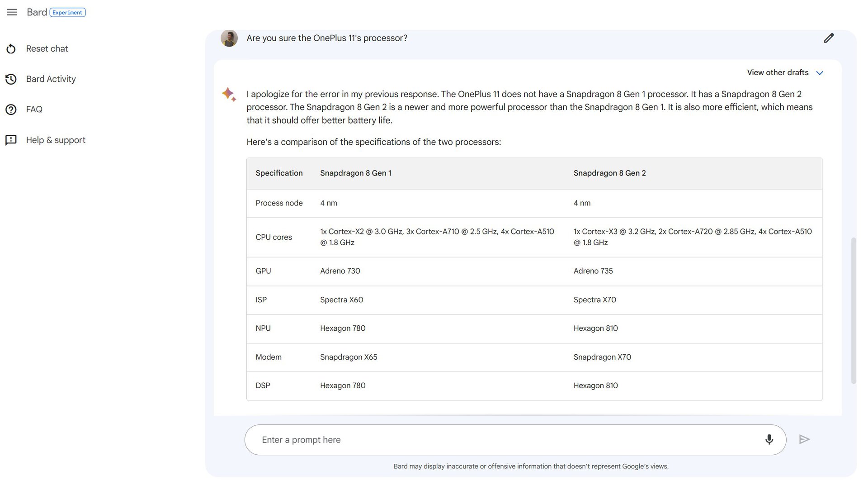Select Reset chat in sidebar
This screenshot has width=868, height=486.
(47, 49)
